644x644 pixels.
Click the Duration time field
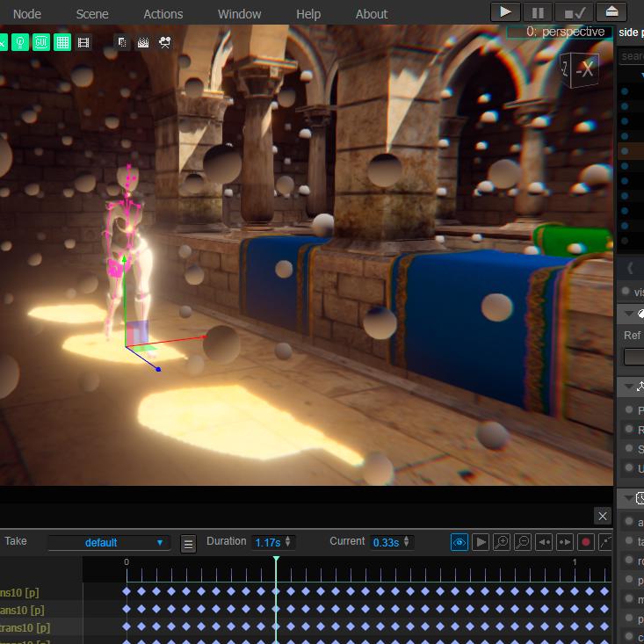[x=268, y=542]
